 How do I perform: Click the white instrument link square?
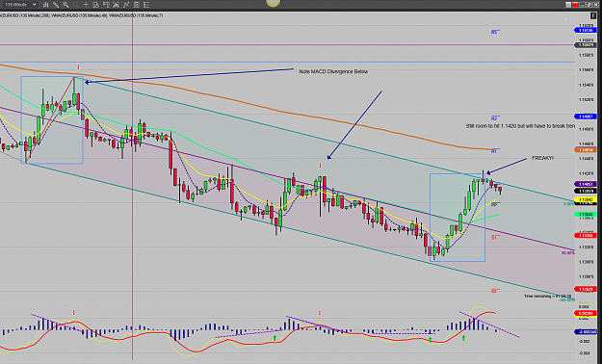tap(568, 5)
